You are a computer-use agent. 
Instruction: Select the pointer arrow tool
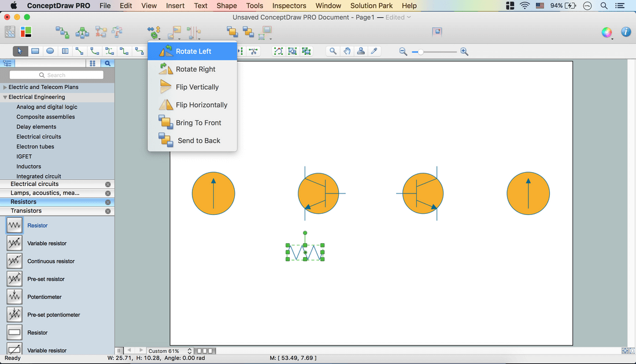coord(20,51)
